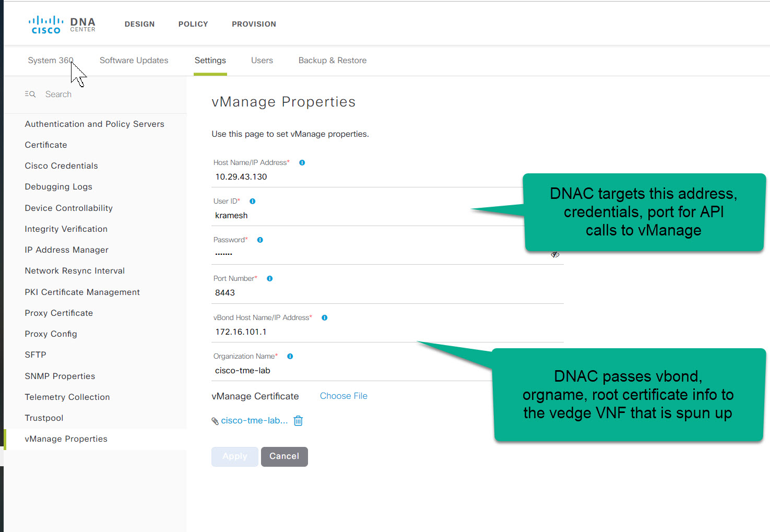This screenshot has height=532, width=770.
Task: Switch to the Users tab
Action: pyautogui.click(x=262, y=60)
